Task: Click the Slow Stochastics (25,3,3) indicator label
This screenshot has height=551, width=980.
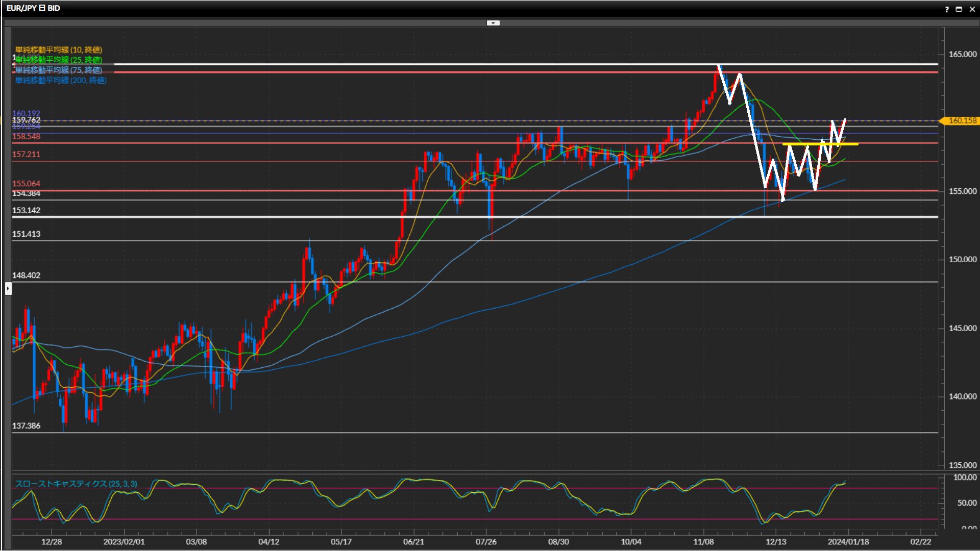Action: tap(76, 484)
